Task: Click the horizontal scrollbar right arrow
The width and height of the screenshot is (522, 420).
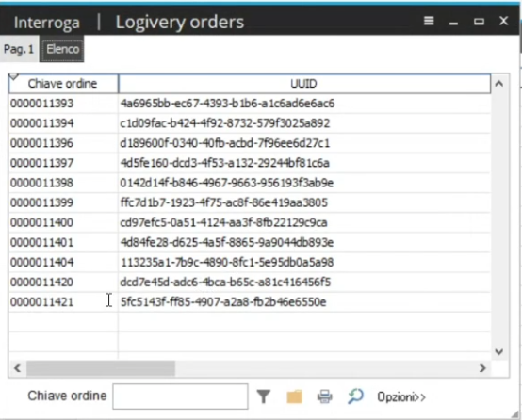Action: click(x=482, y=368)
